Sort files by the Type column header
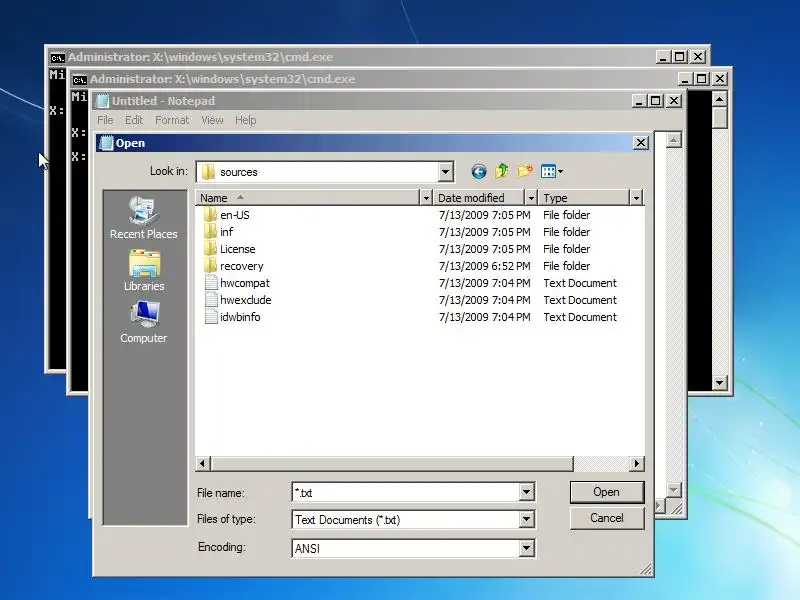The image size is (800, 600). [x=584, y=197]
